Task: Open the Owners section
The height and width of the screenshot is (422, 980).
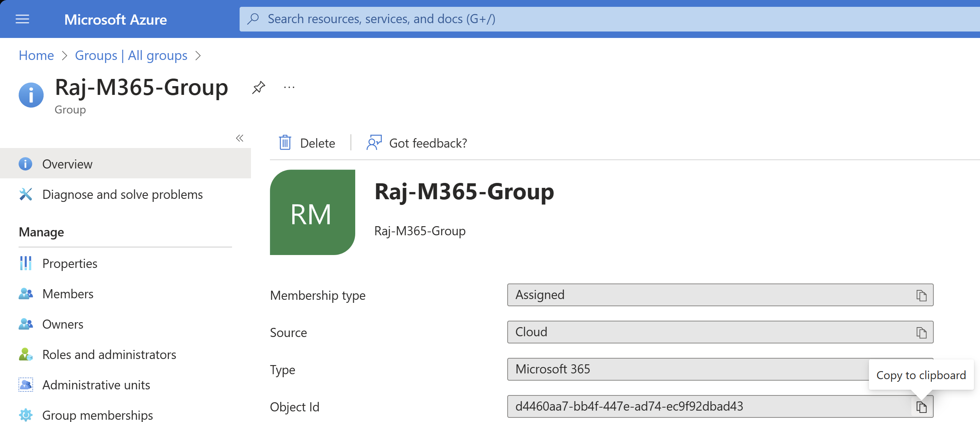Action: pos(63,324)
